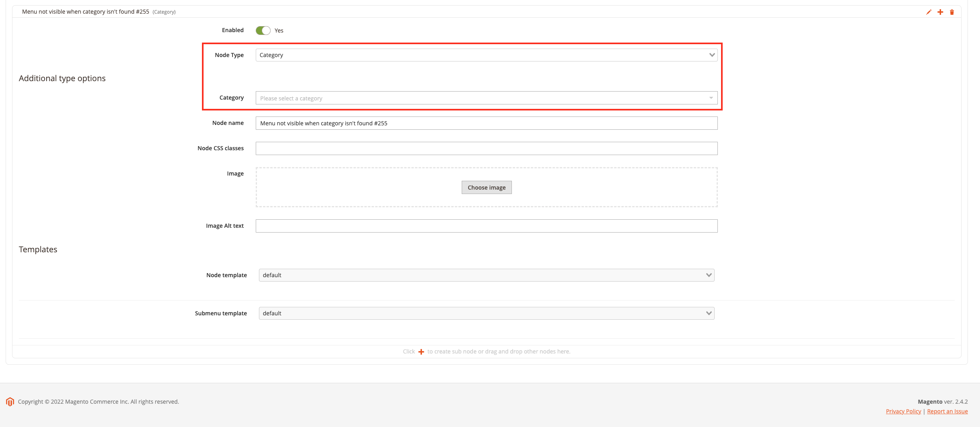Click the pencil edit icon on node header
980x427 pixels.
tap(928, 12)
